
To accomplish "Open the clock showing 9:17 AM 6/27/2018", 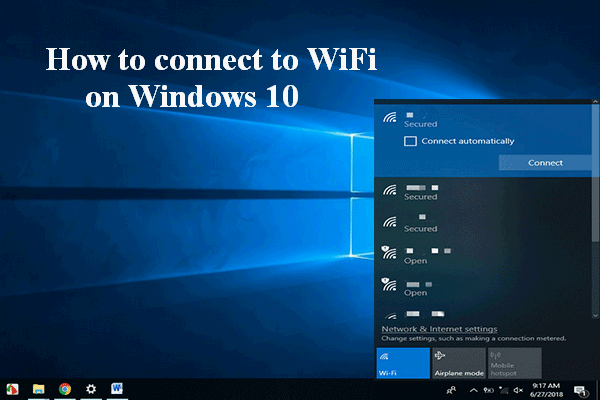I will coord(546,390).
